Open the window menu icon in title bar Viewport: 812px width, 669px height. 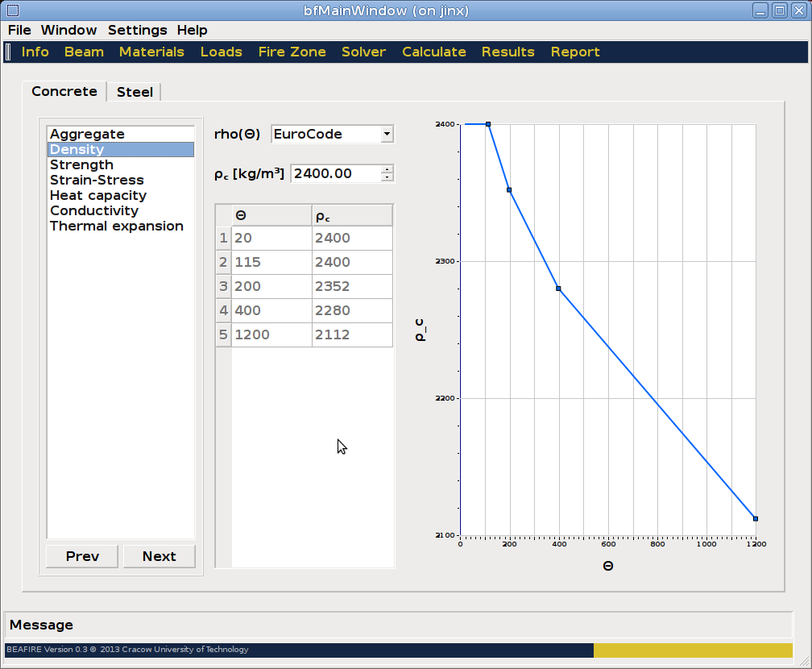[x=12, y=10]
